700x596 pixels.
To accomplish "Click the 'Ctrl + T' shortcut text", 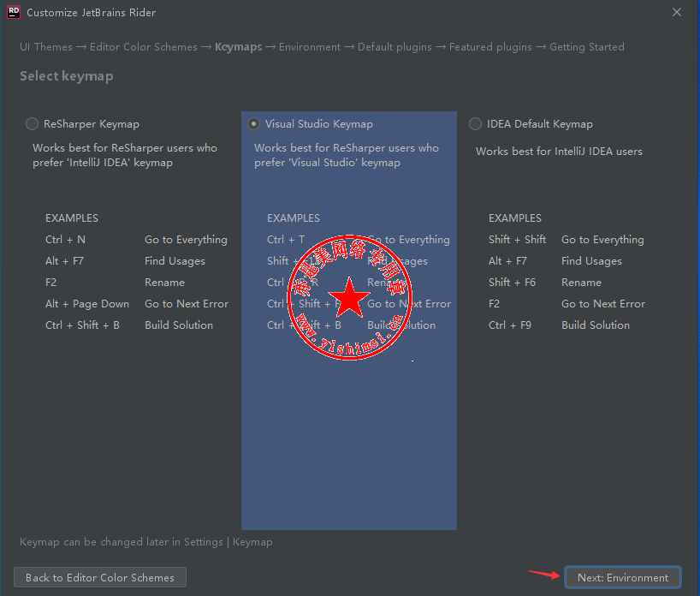I will coord(286,240).
